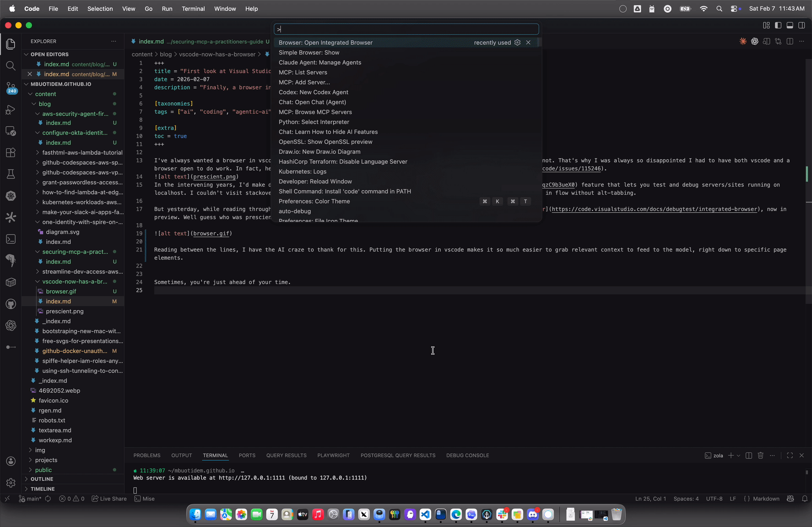The height and width of the screenshot is (527, 812).
Task: Expand the fasthtml-aws-lambda-tutorial folder
Action: (x=82, y=152)
